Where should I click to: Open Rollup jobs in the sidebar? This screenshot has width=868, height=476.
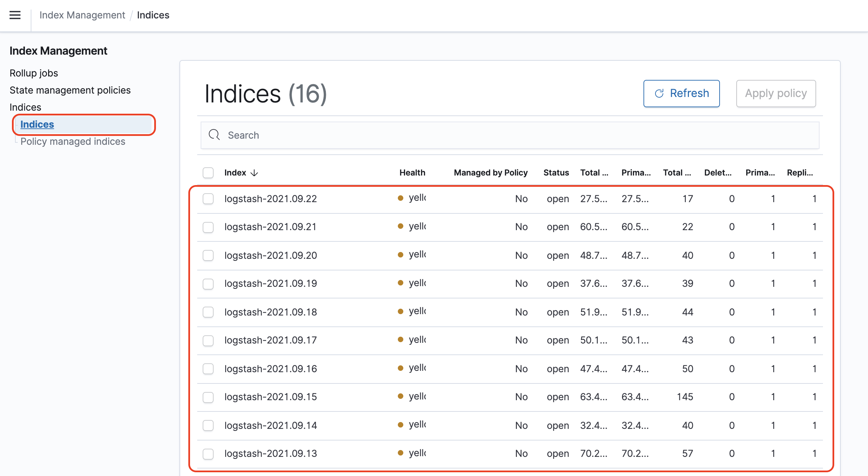coord(34,73)
